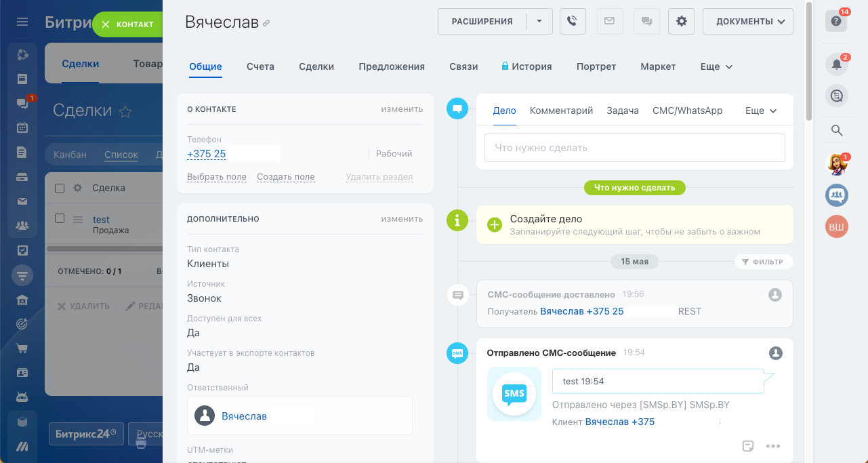Image resolution: width=868 pixels, height=463 pixels.
Task: Open the notifications bell icon
Action: pos(837,65)
